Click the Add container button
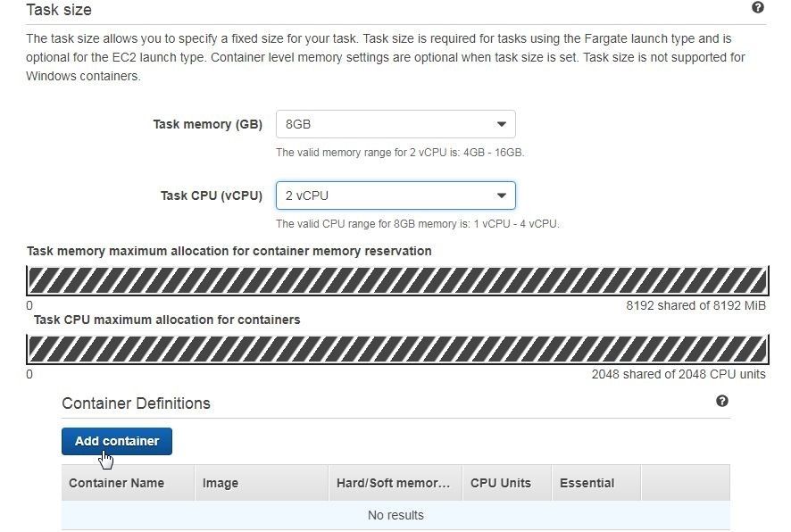Image resolution: width=791 pixels, height=532 pixels. point(117,441)
